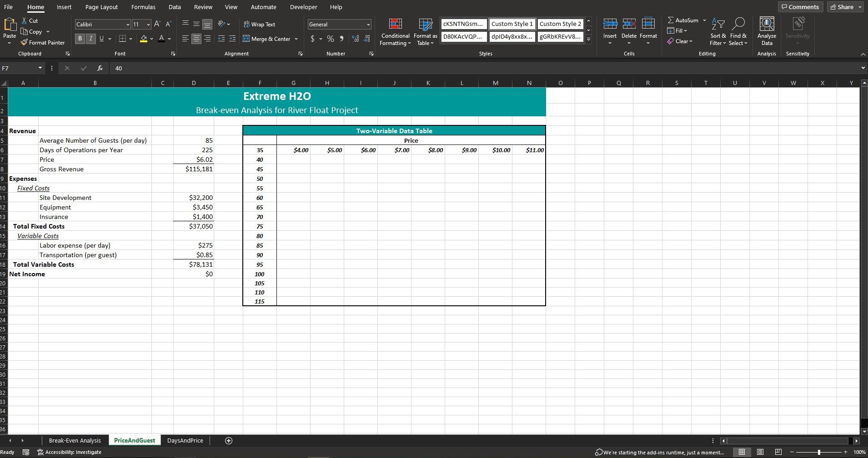
Task: Toggle Underline formatting
Action: click(101, 39)
